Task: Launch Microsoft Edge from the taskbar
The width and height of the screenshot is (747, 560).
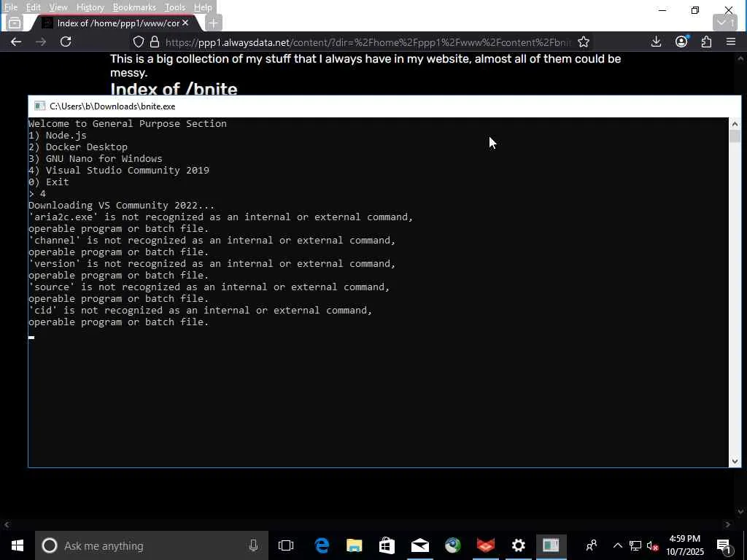Action: coord(322,545)
